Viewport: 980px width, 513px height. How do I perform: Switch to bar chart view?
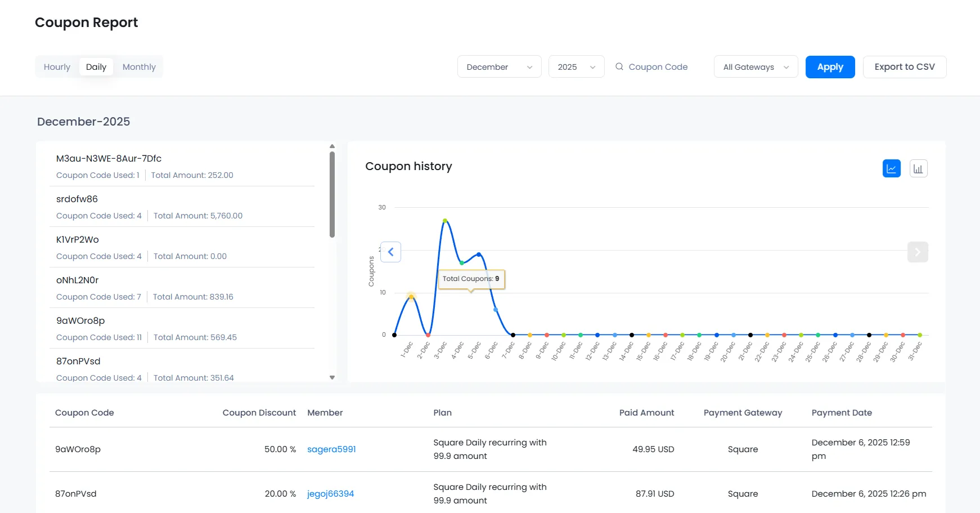click(918, 168)
